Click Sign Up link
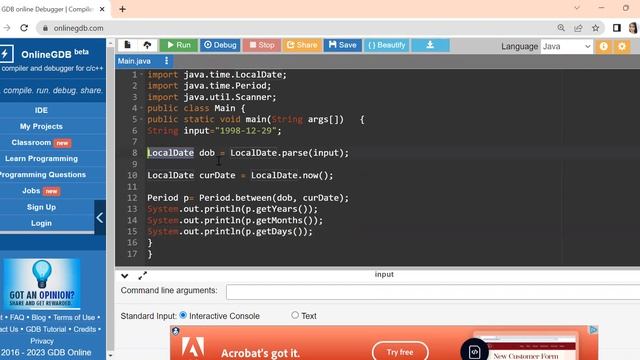The height and width of the screenshot is (360, 640). [41, 207]
